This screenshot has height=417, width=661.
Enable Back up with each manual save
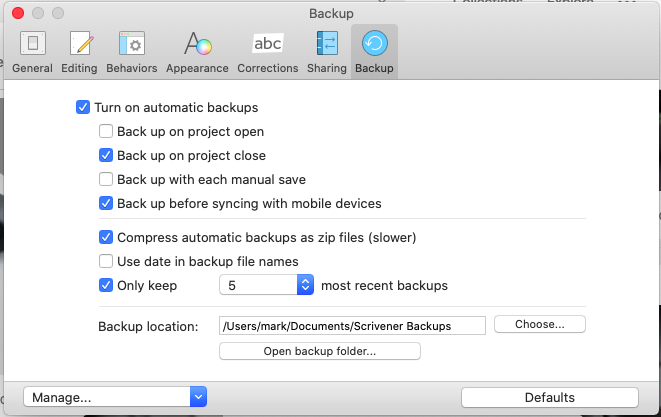106,179
